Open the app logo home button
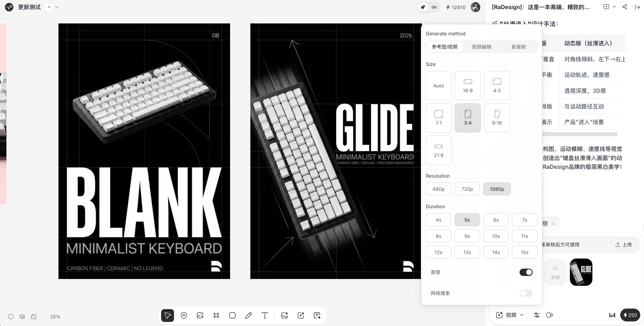Image resolution: width=644 pixels, height=326 pixels. [x=9, y=7]
